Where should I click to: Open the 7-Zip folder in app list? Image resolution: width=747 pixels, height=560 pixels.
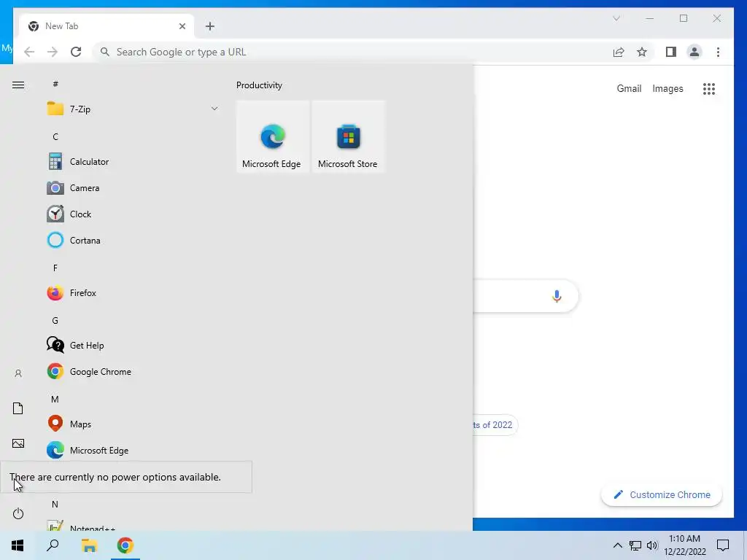[133, 109]
